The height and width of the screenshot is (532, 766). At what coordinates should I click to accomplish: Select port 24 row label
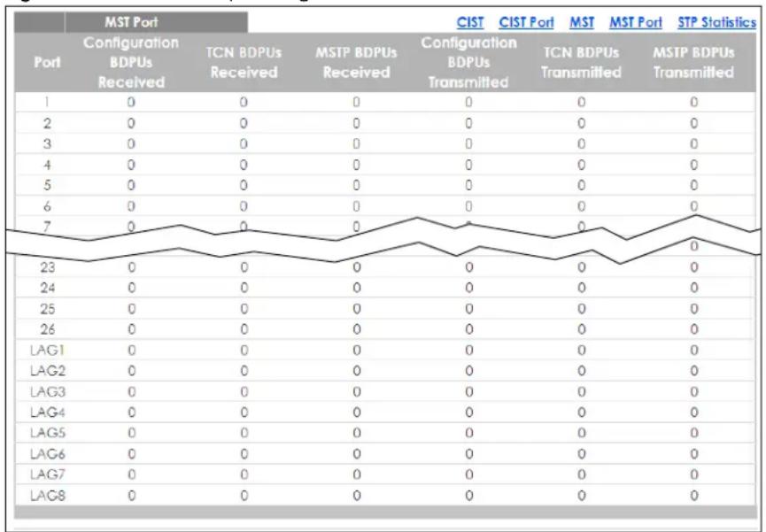[x=48, y=288]
